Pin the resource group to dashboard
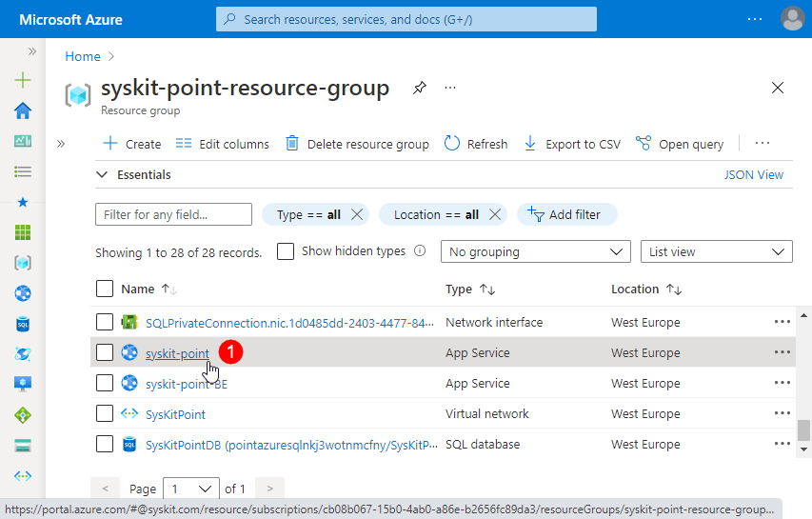Viewport: 812px width, 519px height. 420,88
